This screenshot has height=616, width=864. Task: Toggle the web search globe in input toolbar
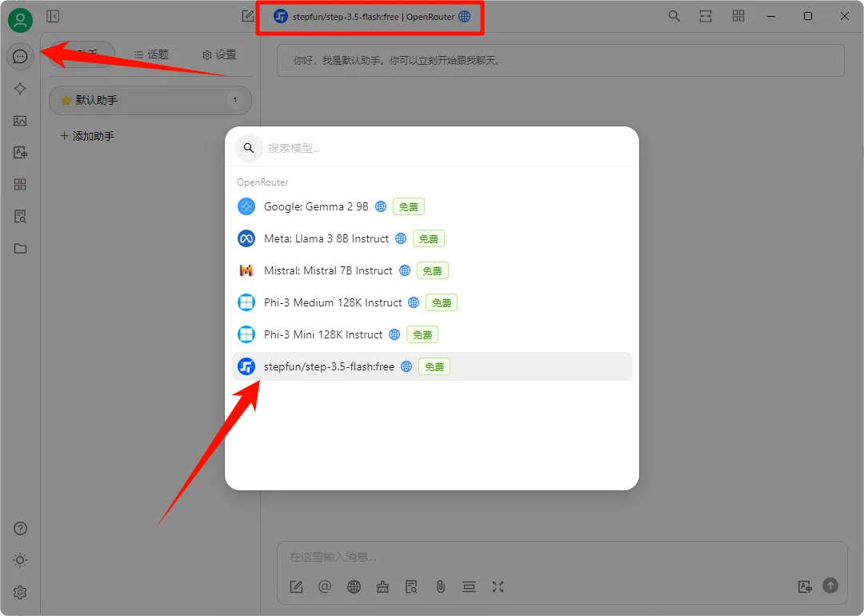[354, 586]
